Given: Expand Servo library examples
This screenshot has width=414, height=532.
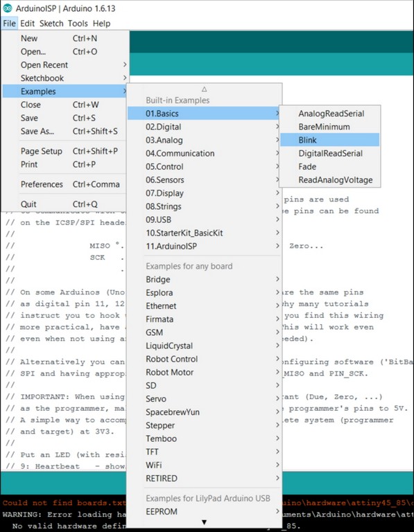Looking at the screenshot, I should [x=204, y=399].
